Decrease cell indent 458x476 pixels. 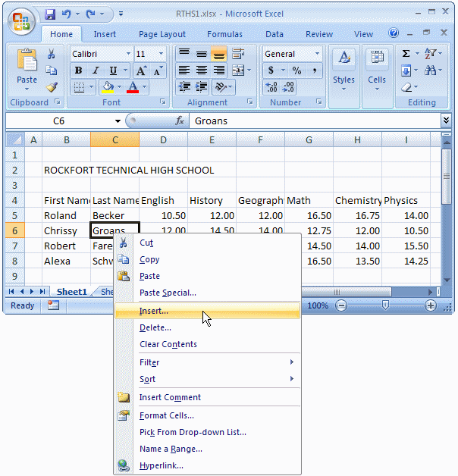[184, 87]
